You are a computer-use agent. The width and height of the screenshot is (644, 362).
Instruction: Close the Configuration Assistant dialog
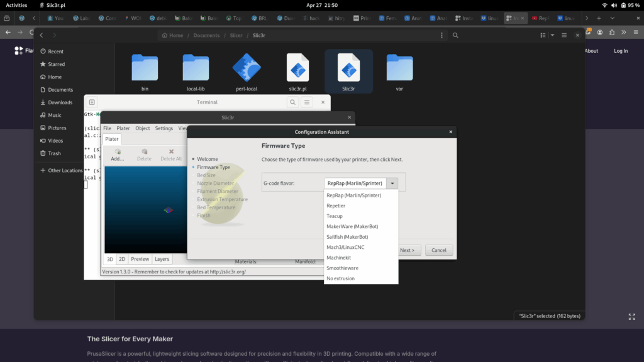(x=450, y=132)
